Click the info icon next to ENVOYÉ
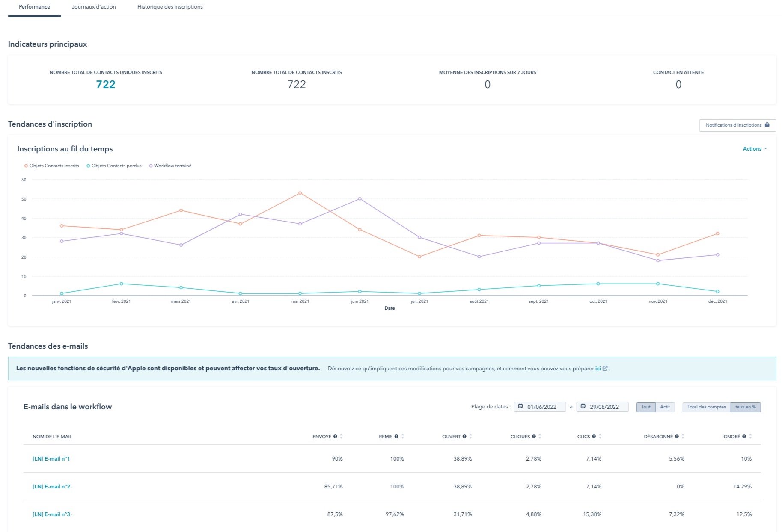 335,437
